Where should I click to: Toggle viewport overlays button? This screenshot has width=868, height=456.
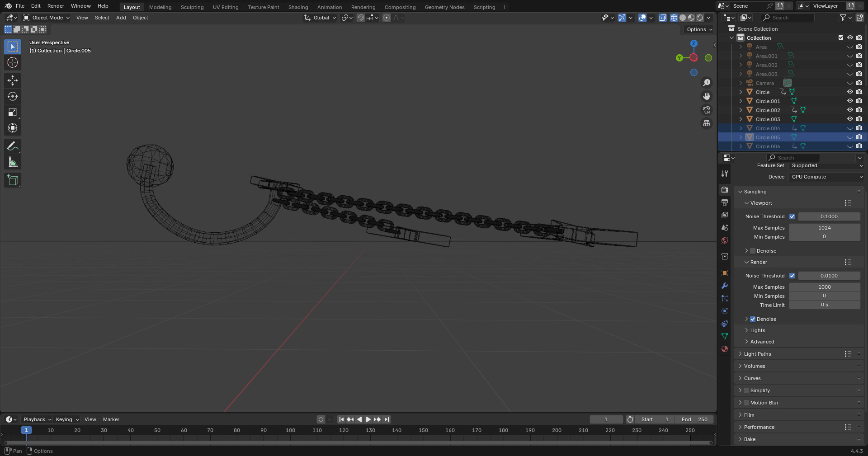(x=642, y=18)
